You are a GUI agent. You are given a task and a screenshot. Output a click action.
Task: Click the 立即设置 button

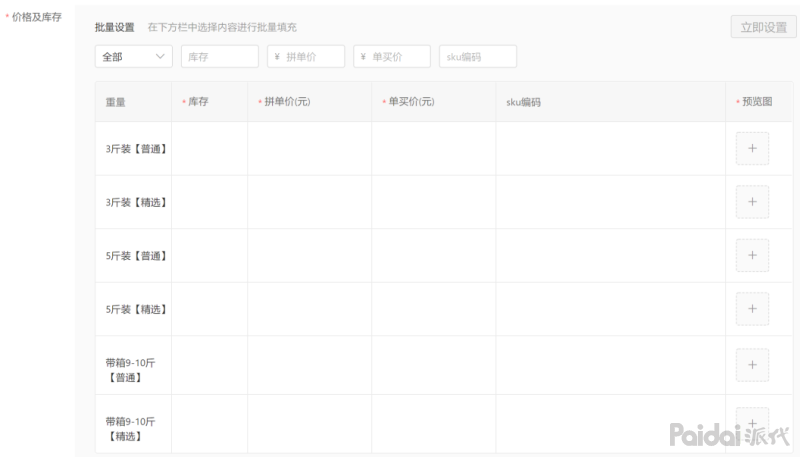(763, 27)
